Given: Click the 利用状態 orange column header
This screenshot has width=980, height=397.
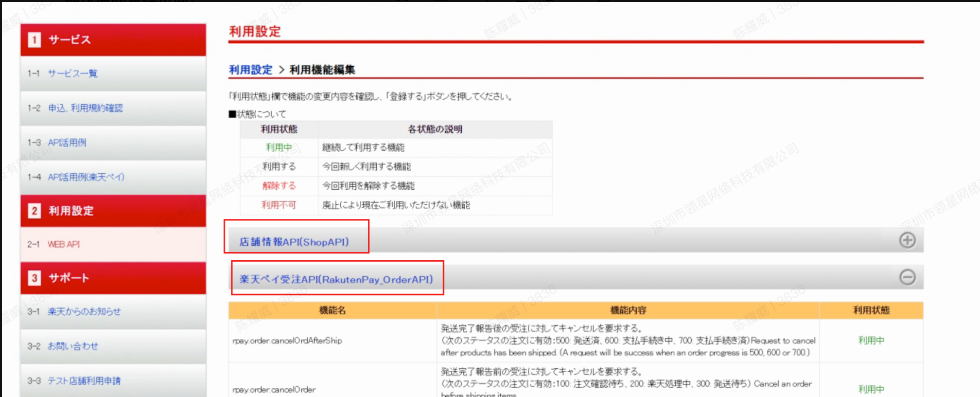Looking at the screenshot, I should point(871,310).
